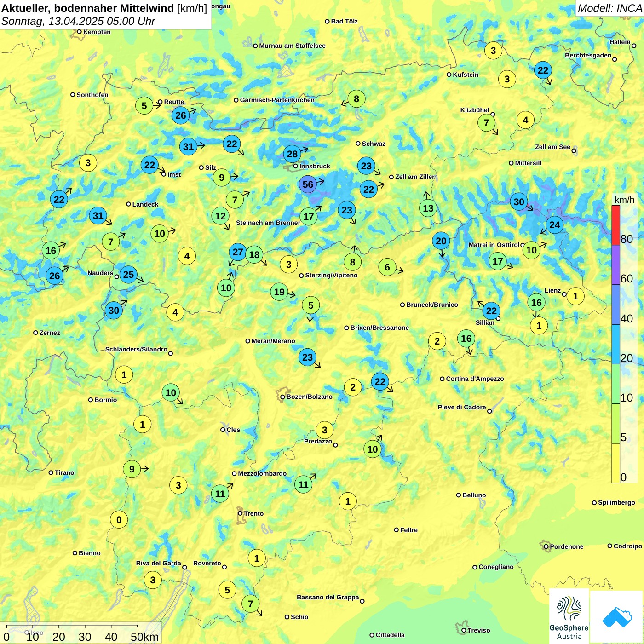
Task: Click the 50km distance scale bar
Action: coord(72,626)
